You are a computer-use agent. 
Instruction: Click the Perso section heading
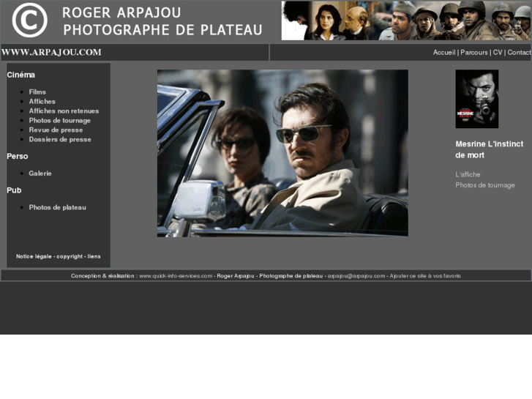coord(18,157)
